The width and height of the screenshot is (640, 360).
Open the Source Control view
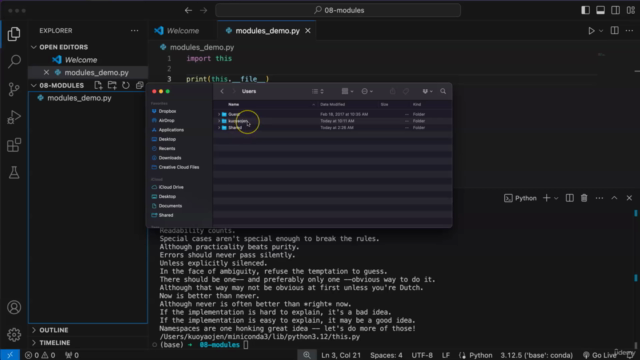[x=14, y=89]
